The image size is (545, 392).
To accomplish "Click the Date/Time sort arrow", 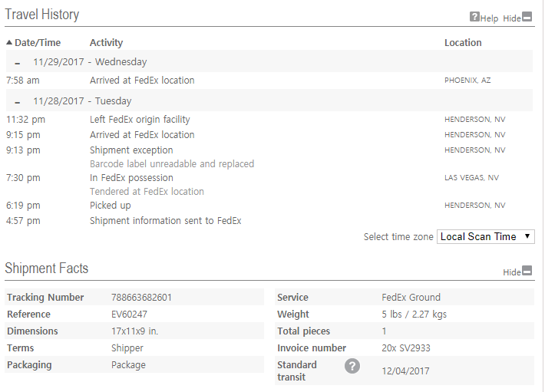I will [x=9, y=43].
